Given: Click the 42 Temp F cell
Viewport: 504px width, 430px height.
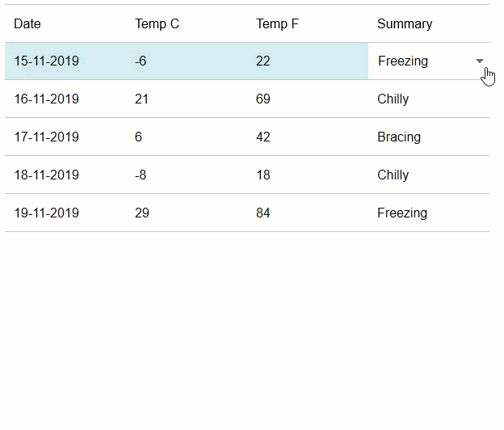Looking at the screenshot, I should pos(262,137).
